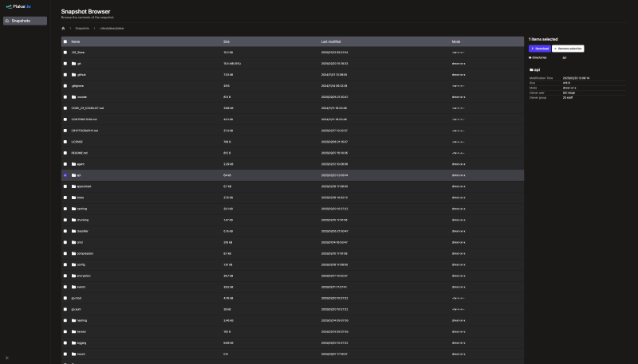Open the README.md file entry
The width and height of the screenshot is (638, 364).
click(79, 153)
